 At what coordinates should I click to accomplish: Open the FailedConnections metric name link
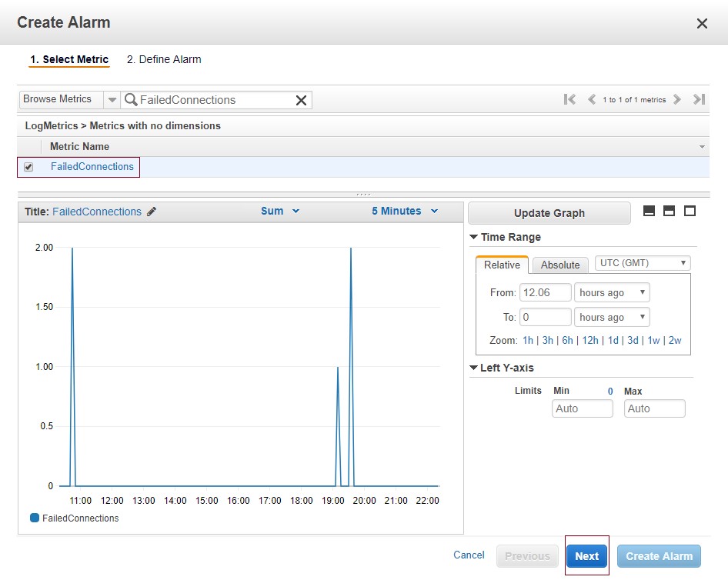click(x=92, y=167)
